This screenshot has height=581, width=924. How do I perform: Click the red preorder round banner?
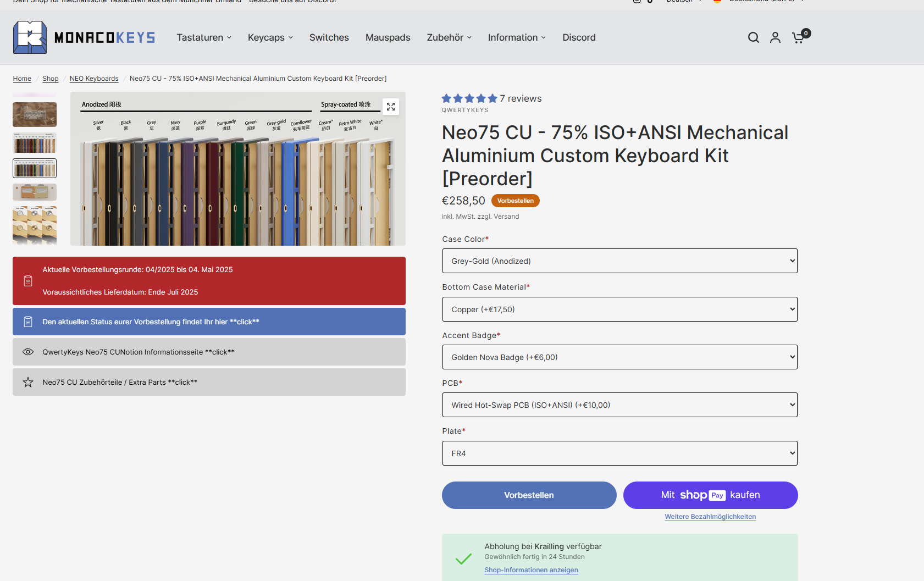pyautogui.click(x=209, y=281)
